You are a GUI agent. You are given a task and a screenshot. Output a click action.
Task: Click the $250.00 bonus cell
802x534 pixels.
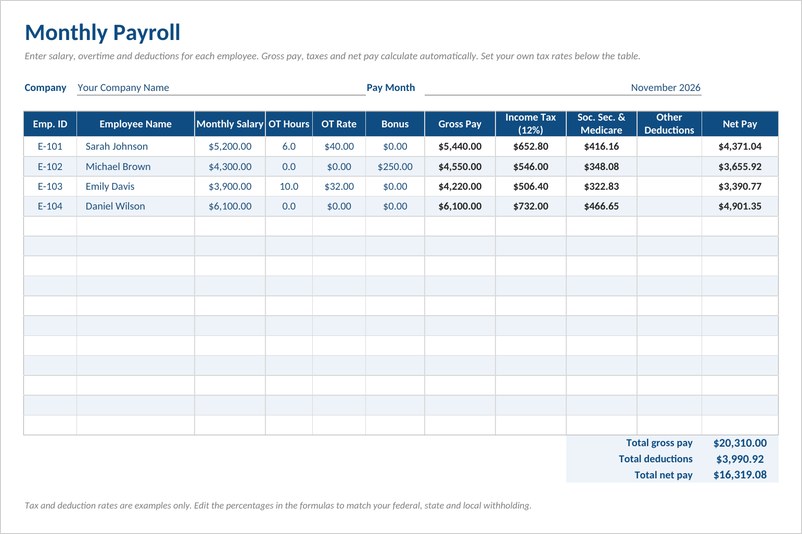(x=395, y=167)
